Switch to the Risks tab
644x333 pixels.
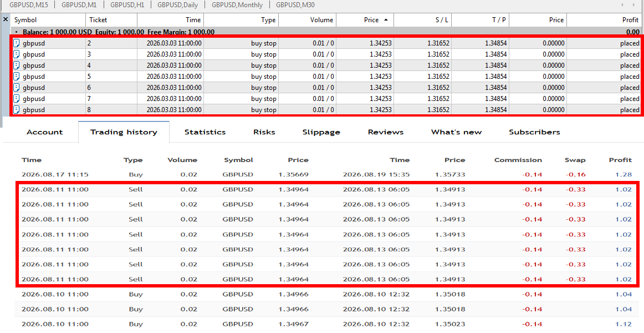[x=264, y=132]
